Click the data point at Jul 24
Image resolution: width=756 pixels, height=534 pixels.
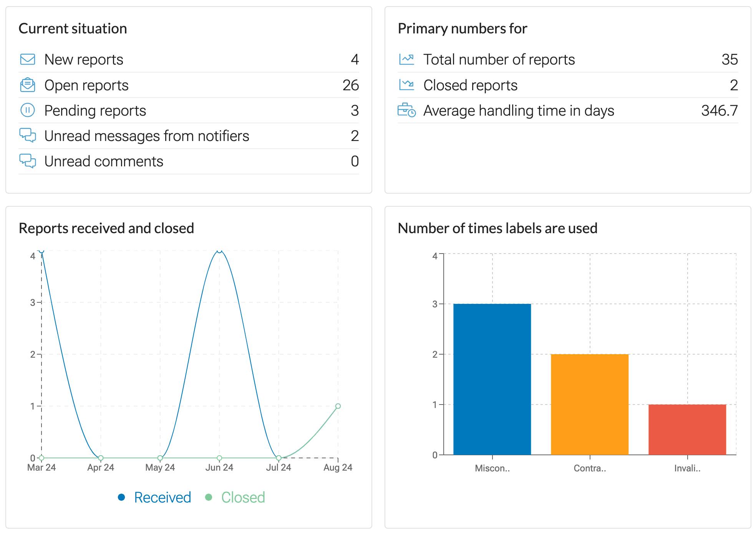[x=279, y=458]
